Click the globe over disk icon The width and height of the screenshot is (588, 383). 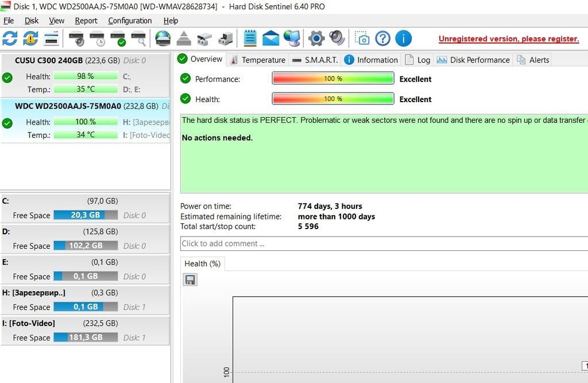click(x=163, y=38)
